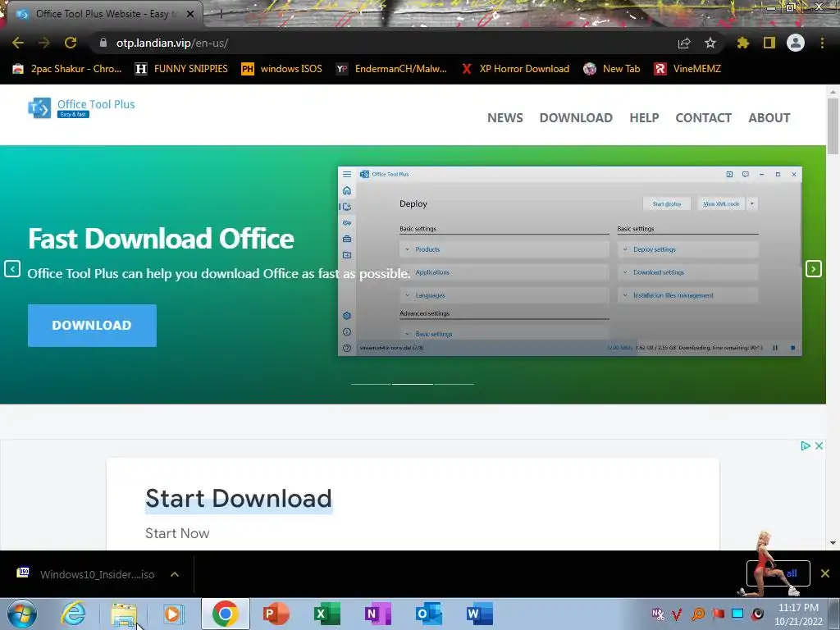This screenshot has width=840, height=630.
Task: Open the ABOUT menu item
Action: coord(769,118)
